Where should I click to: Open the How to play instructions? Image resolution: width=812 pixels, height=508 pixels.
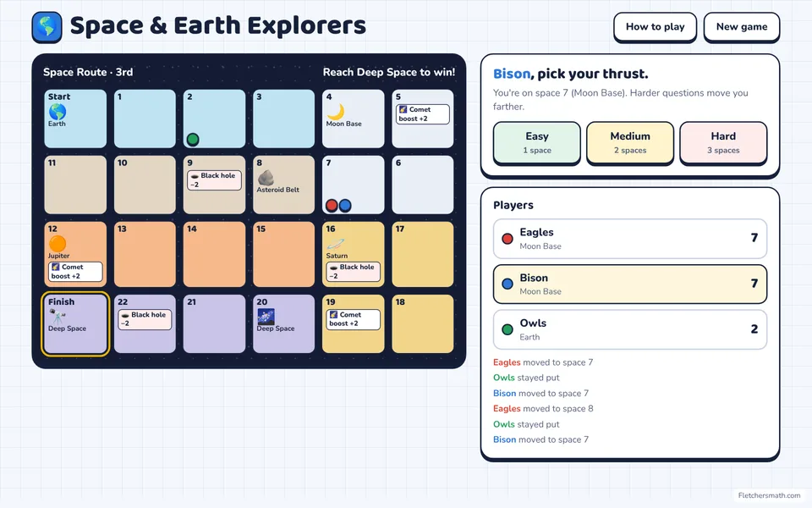pos(655,27)
